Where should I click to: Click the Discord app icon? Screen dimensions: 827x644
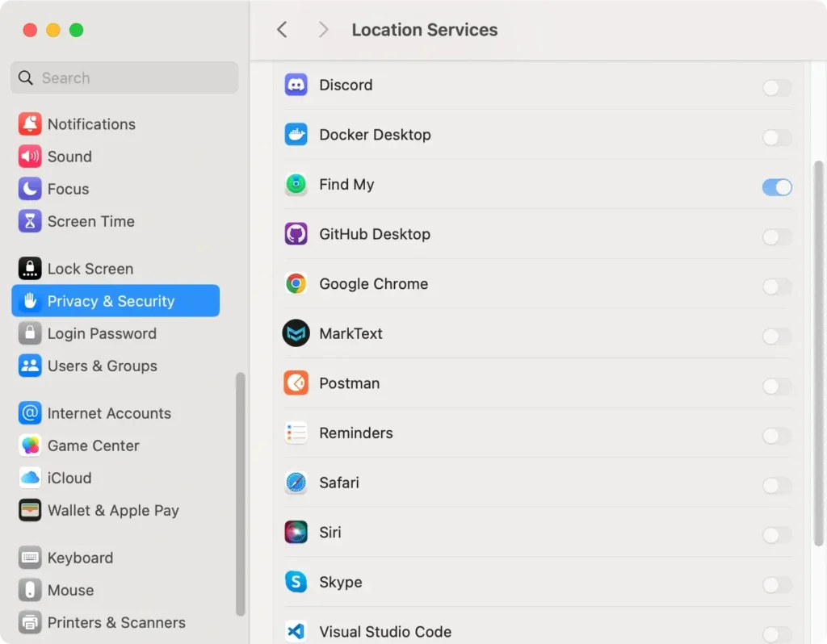point(296,85)
